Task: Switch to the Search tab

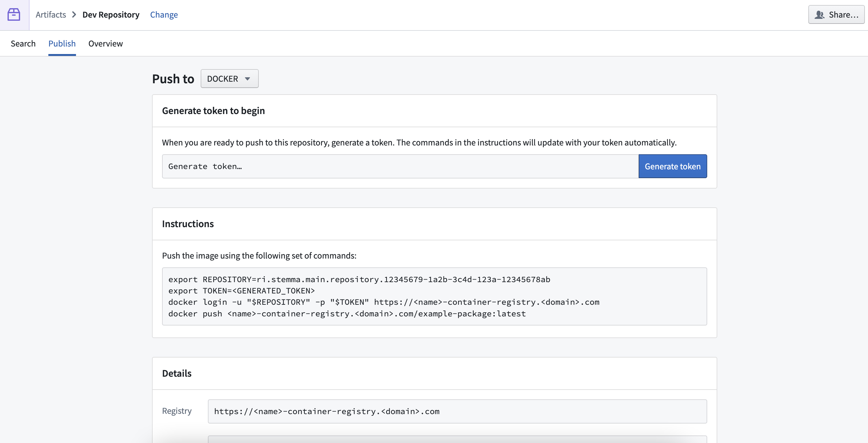Action: [x=23, y=43]
